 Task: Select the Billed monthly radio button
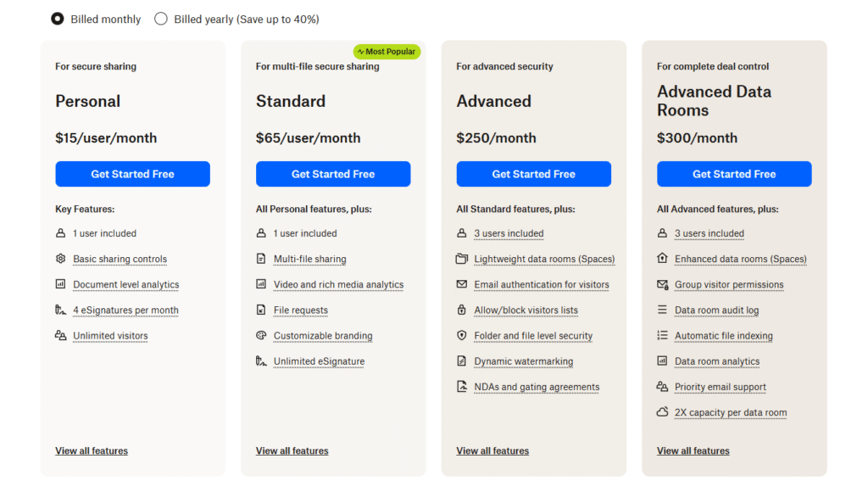click(x=58, y=19)
